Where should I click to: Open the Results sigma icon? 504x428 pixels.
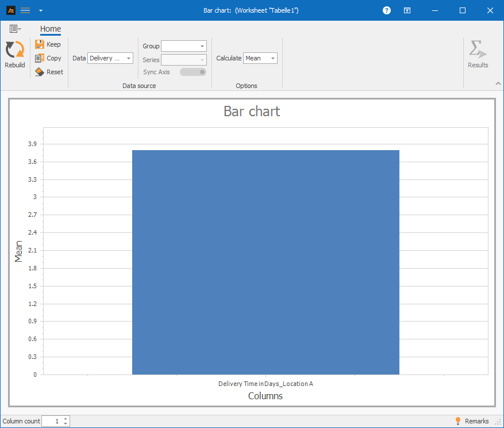pos(478,50)
